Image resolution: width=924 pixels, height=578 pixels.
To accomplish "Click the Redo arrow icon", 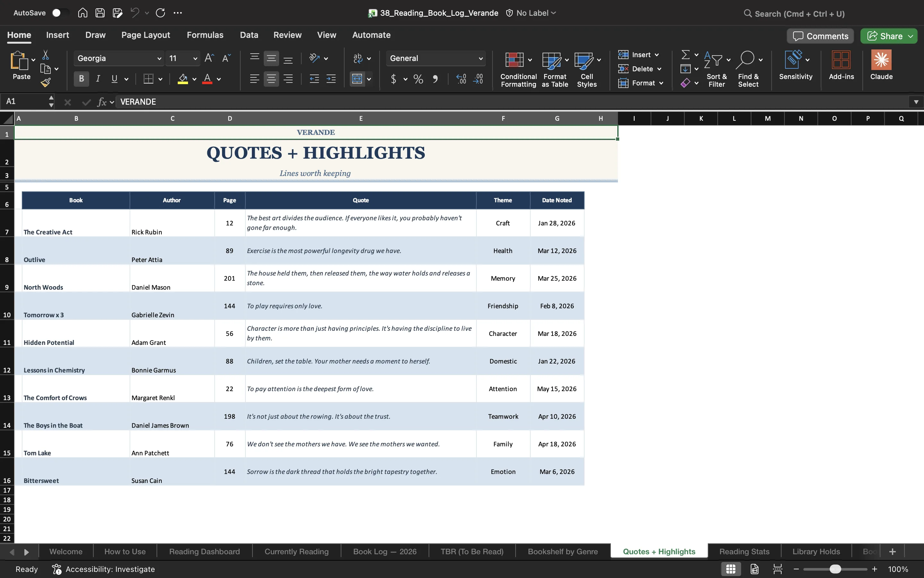I will click(x=160, y=13).
